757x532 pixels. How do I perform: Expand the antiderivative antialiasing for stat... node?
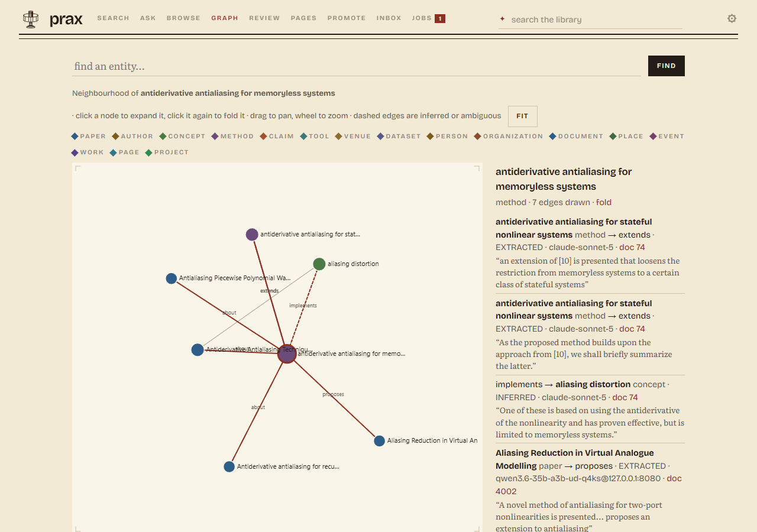(x=252, y=234)
